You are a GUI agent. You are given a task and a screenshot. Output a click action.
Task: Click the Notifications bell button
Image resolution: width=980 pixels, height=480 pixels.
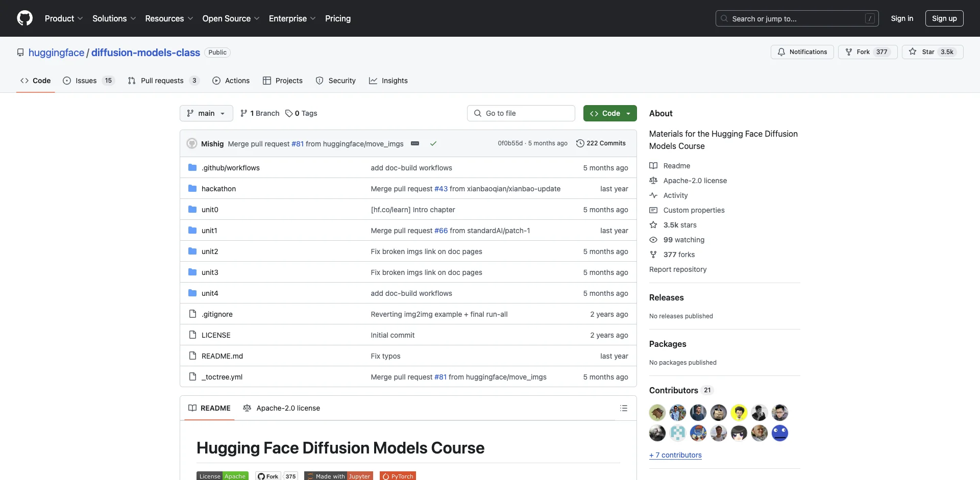(x=802, y=52)
